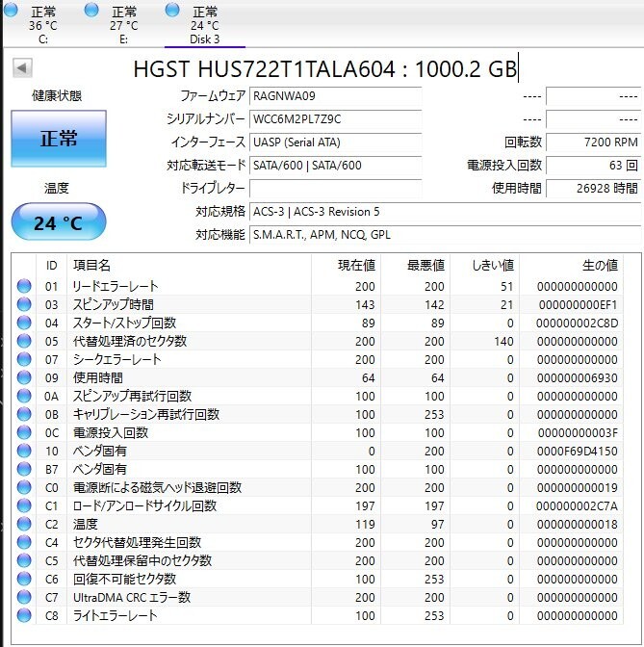This screenshot has width=644, height=647.
Task: Select current value 119 of temperature row C2
Action: coord(365,524)
